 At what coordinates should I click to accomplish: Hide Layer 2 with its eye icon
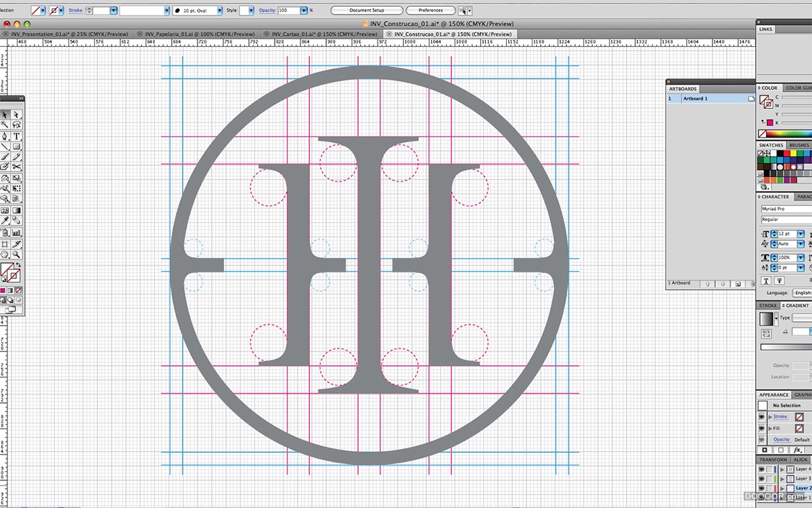tap(762, 488)
